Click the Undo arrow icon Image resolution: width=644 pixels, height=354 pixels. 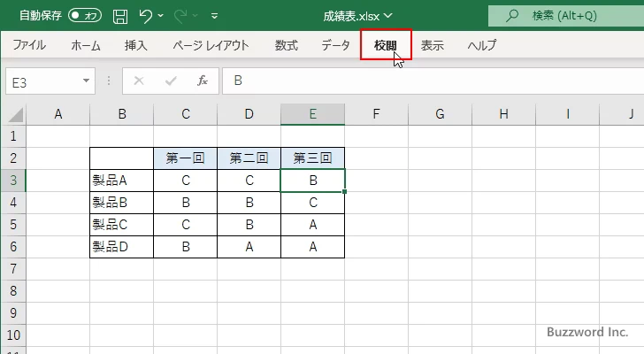click(x=145, y=16)
